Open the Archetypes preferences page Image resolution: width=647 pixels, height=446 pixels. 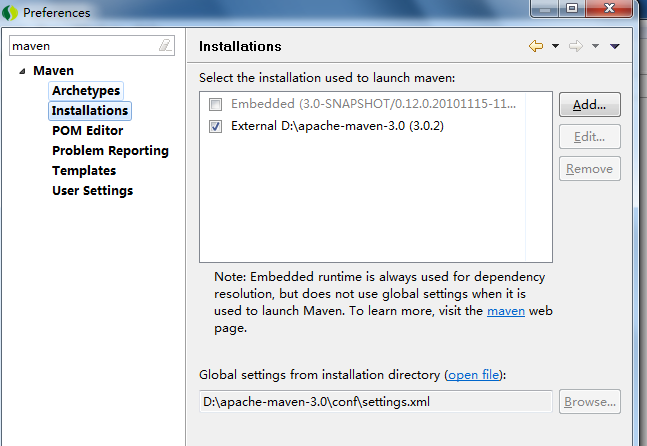click(86, 90)
